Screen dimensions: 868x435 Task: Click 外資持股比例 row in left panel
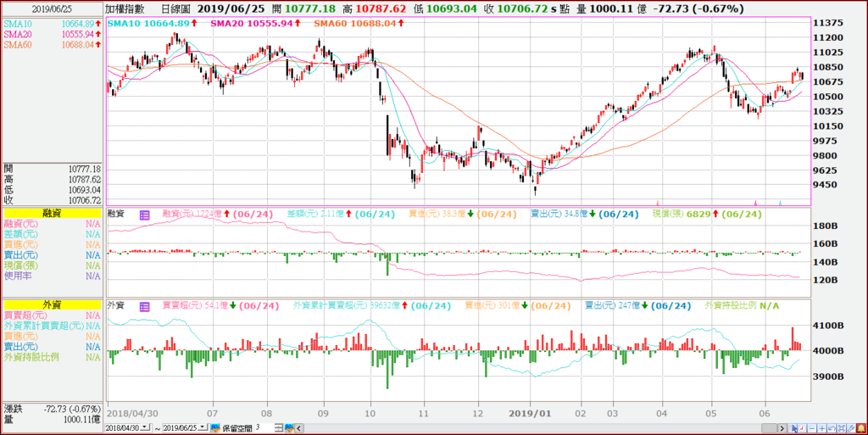pyautogui.click(x=52, y=357)
